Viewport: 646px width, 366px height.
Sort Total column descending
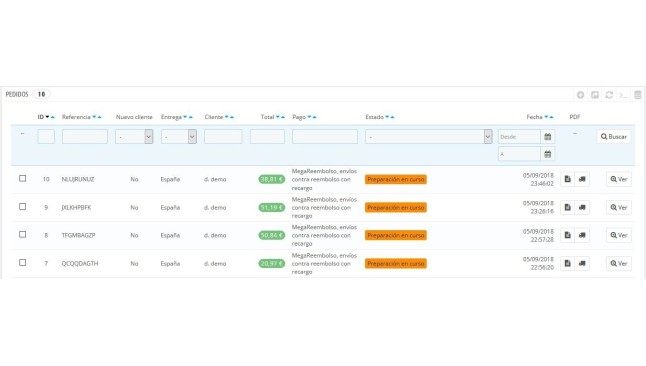pos(278,117)
